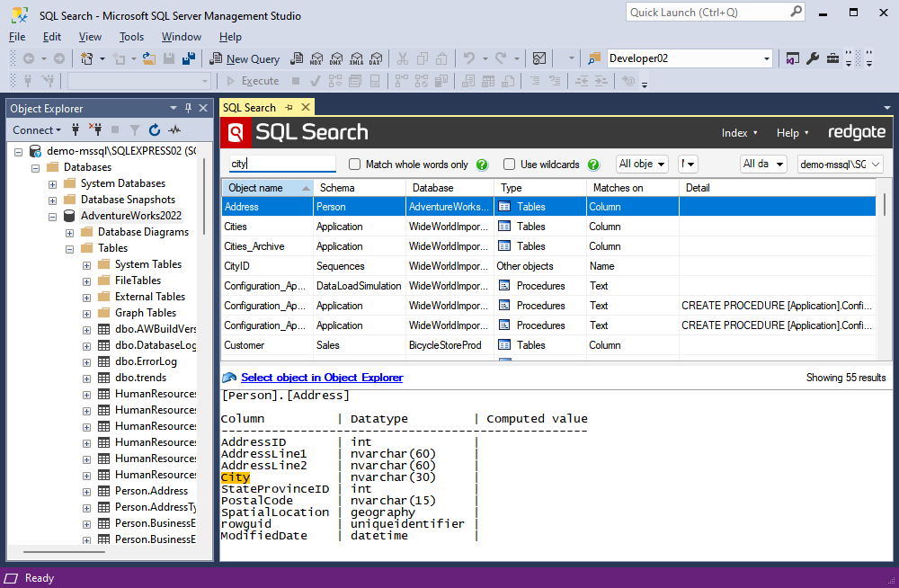
Task: Open Activity Monitor in Object Explorer toolbar
Action: [174, 130]
